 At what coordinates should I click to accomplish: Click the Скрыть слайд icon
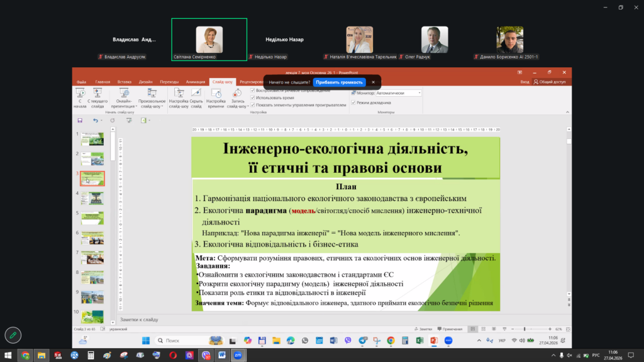point(196,97)
